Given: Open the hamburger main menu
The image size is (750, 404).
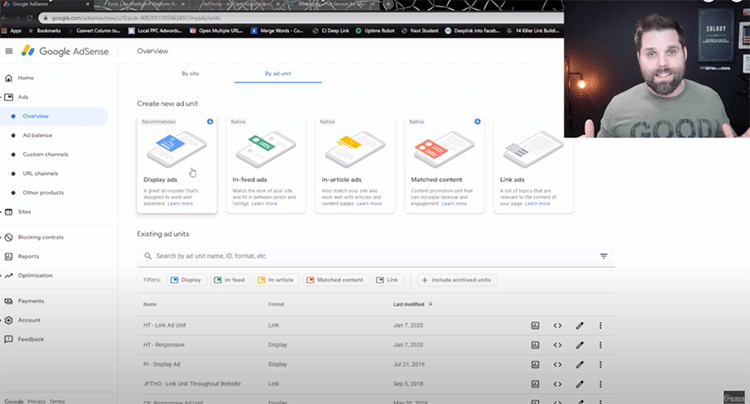Looking at the screenshot, I should (x=9, y=50).
